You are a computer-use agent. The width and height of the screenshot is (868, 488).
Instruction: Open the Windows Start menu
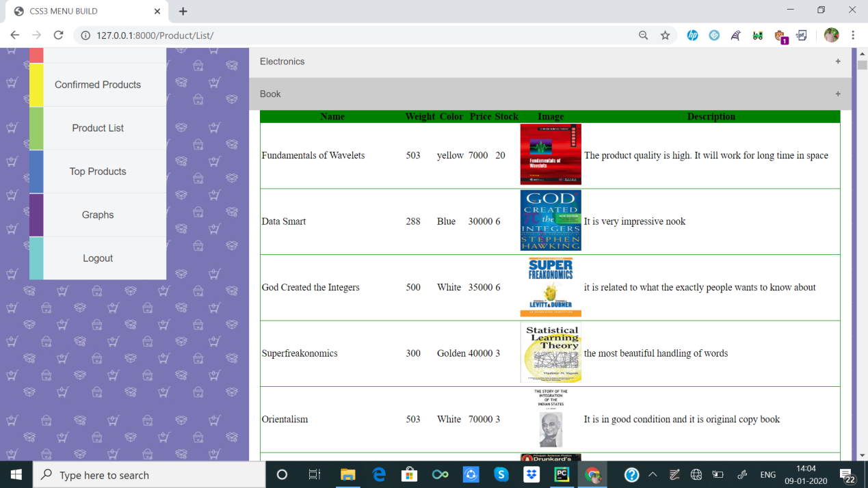pyautogui.click(x=16, y=474)
